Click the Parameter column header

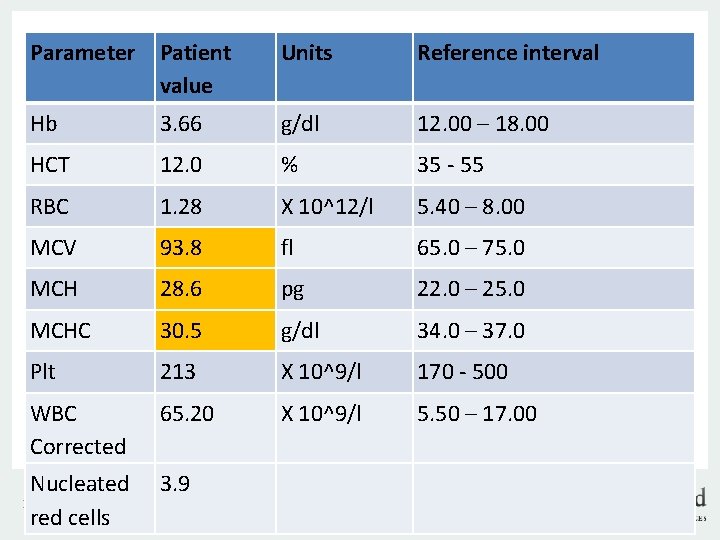point(83,53)
